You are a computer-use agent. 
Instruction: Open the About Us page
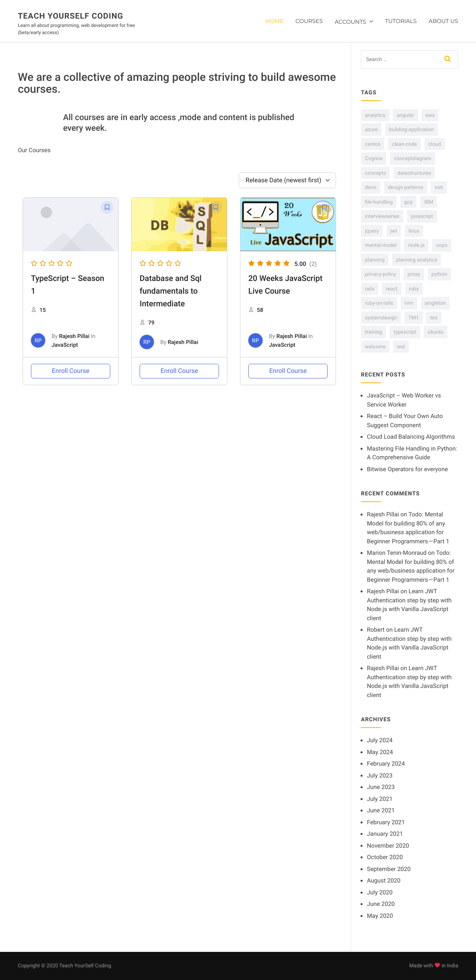click(443, 21)
